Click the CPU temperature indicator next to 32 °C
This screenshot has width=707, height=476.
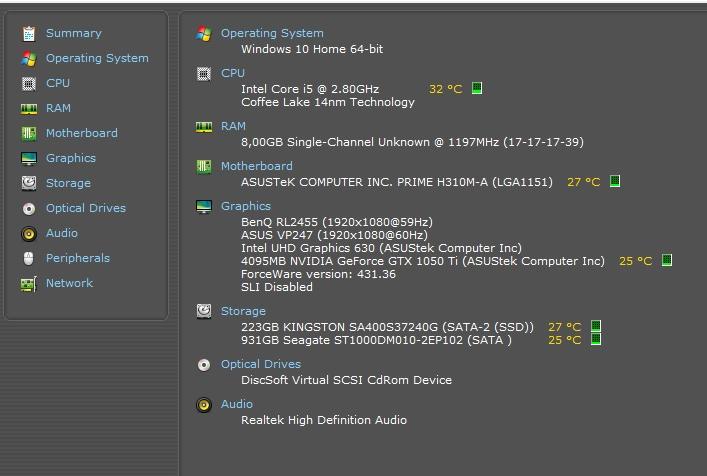coord(477,88)
